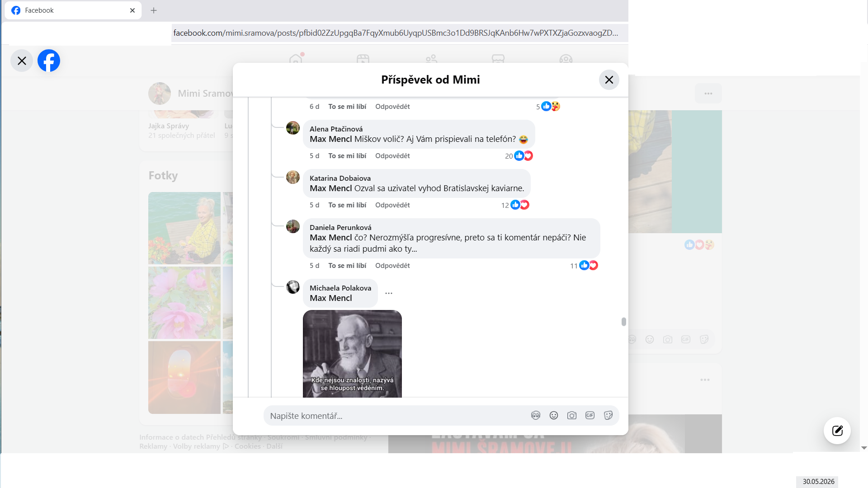Open the sticker picker in comment box
The image size is (868, 488).
[x=608, y=416]
